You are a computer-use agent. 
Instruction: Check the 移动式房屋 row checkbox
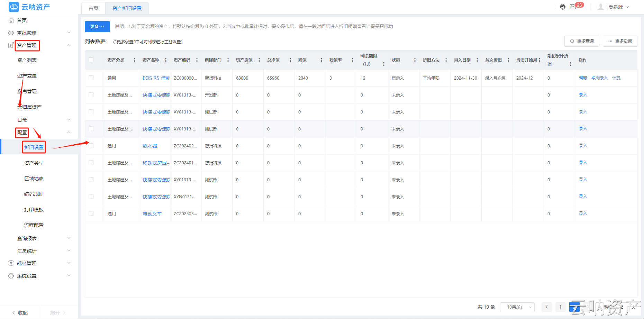pos(91,163)
